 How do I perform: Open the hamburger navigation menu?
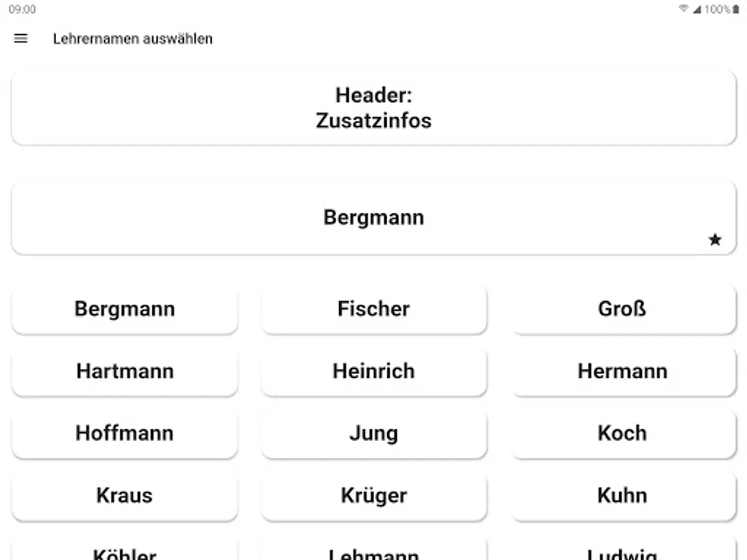pos(21,39)
